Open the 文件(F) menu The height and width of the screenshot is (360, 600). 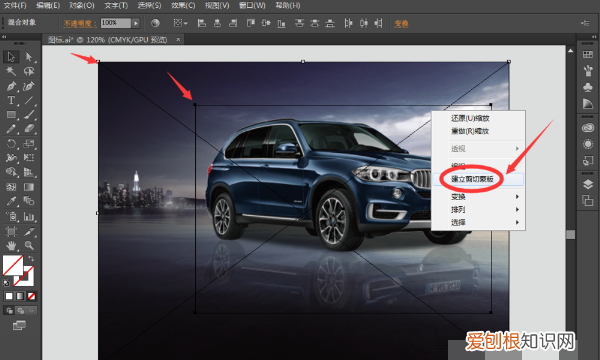click(15, 5)
